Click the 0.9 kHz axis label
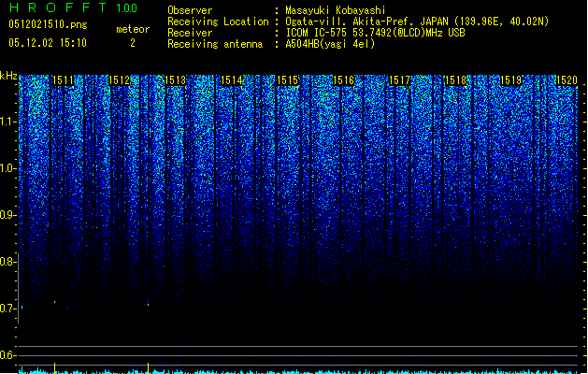 point(8,215)
